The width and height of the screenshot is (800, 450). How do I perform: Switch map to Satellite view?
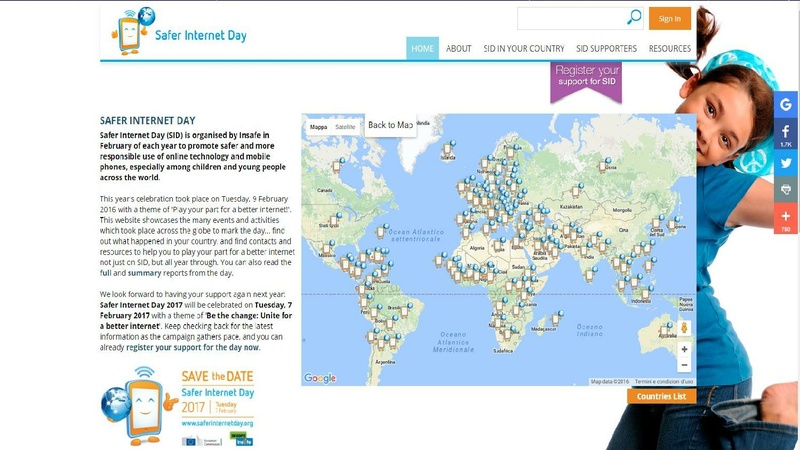click(345, 128)
